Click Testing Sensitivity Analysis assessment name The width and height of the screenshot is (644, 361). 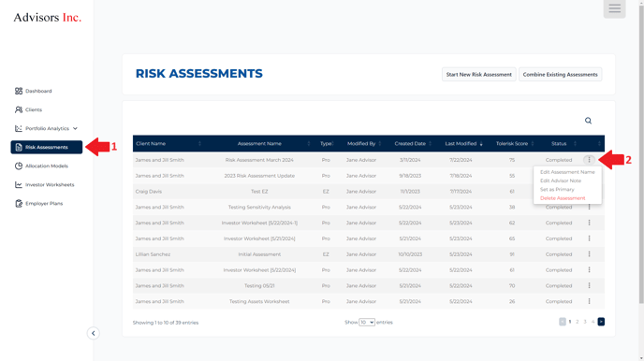tap(259, 208)
